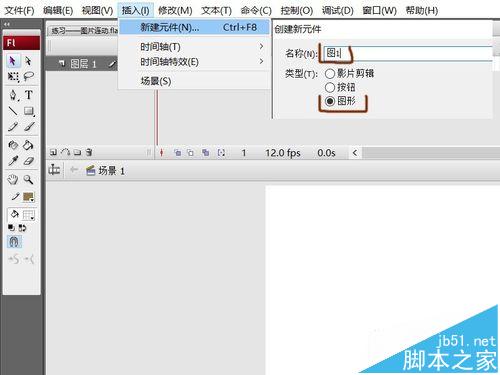500x375 pixels.
Task: Expand the 时间轴(T) submenu arrow
Action: coord(261,47)
